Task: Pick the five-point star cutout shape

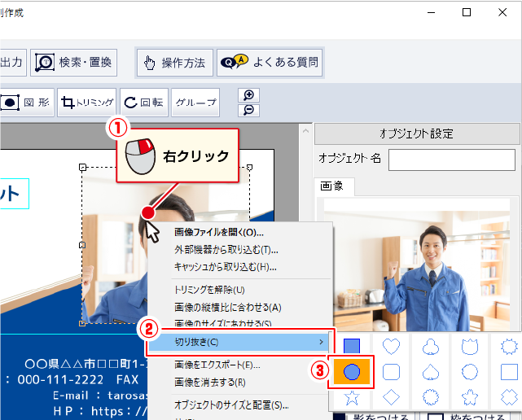Action: (x=352, y=397)
